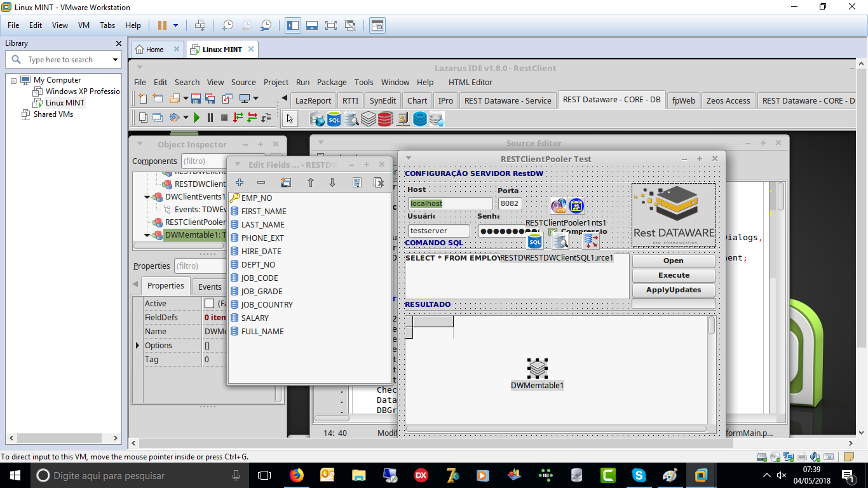
Task: Add fields from FieldDefs icon
Action: point(286,182)
